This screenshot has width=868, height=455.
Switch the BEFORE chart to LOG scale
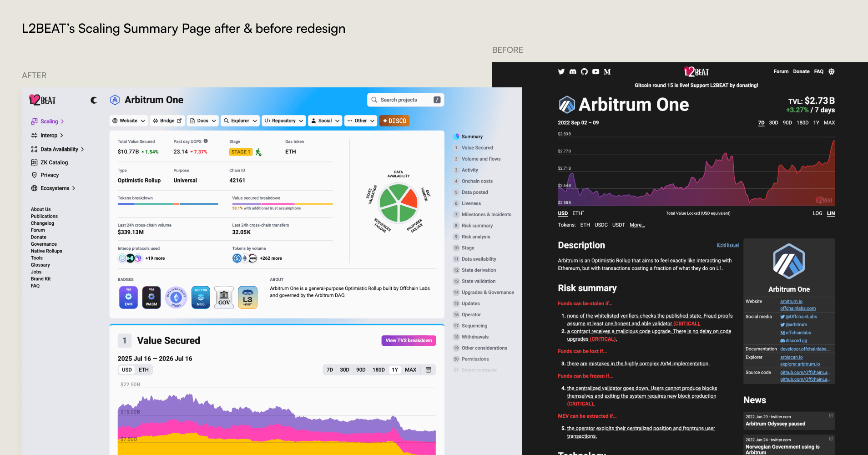coord(818,213)
